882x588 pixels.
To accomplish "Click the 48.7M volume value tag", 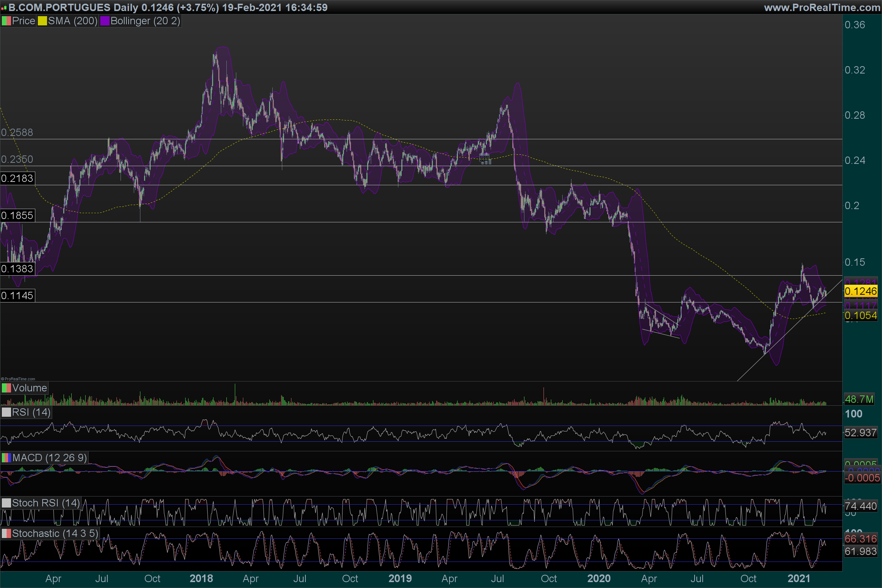I will (x=859, y=399).
